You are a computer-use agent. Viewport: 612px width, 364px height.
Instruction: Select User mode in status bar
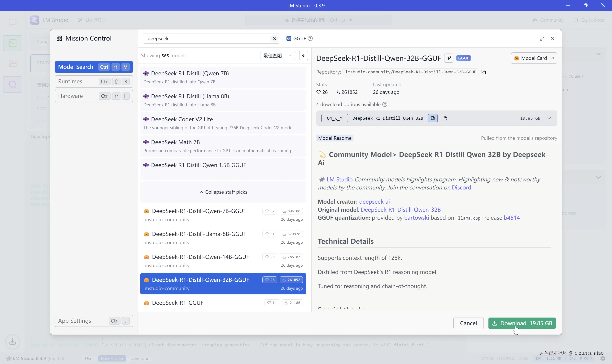[x=89, y=358]
